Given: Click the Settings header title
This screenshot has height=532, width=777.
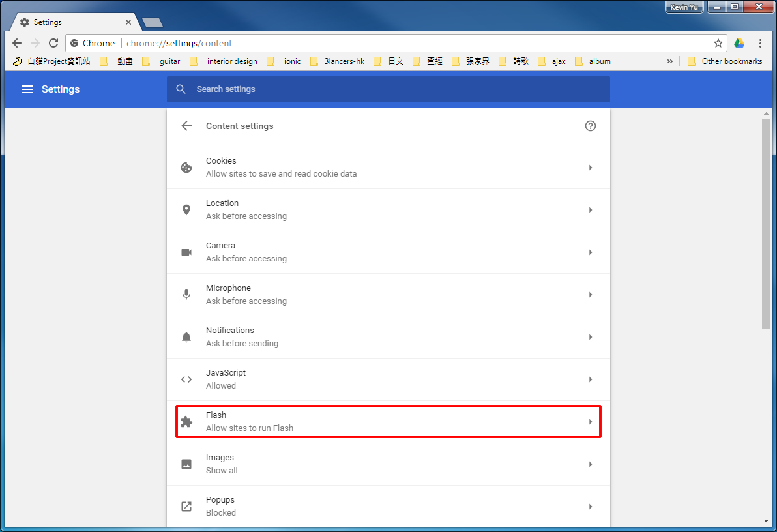Looking at the screenshot, I should pos(61,89).
